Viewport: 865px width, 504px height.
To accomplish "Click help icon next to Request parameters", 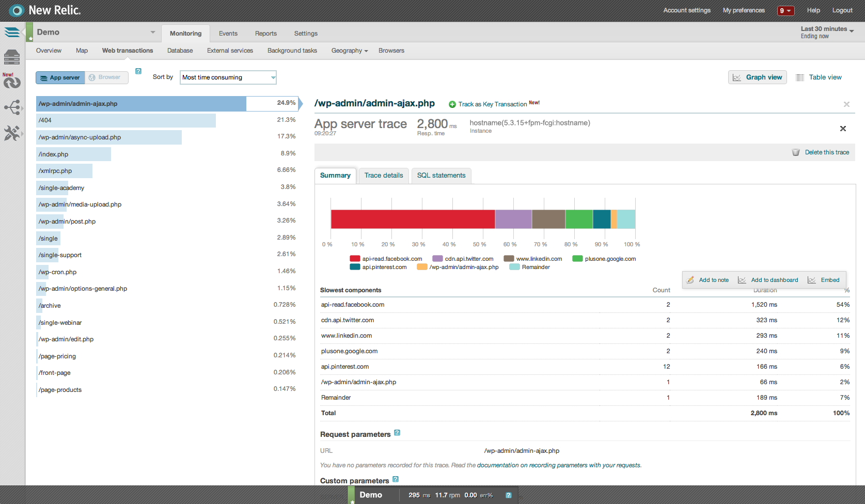I will (397, 433).
